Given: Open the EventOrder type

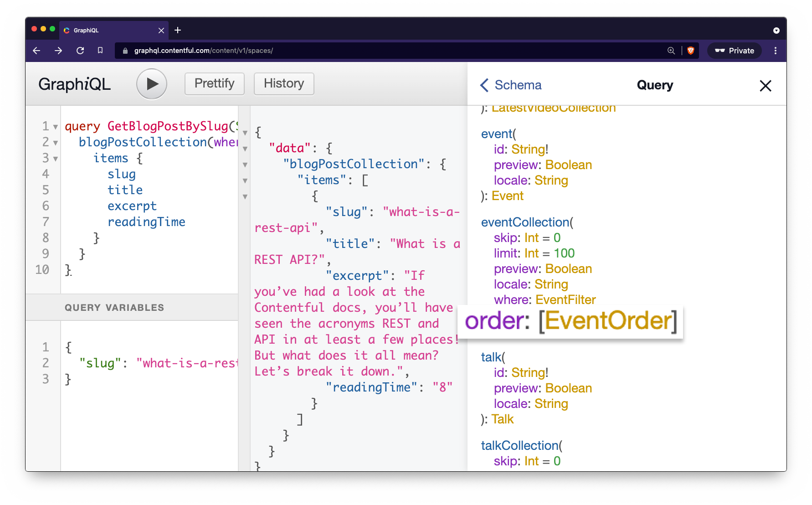Looking at the screenshot, I should tap(608, 321).
